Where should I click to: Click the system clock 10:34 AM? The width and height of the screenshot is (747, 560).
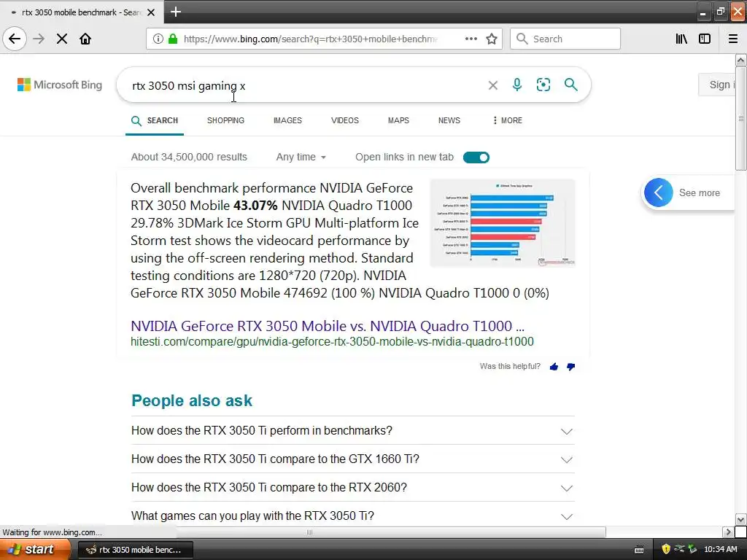coord(720,550)
